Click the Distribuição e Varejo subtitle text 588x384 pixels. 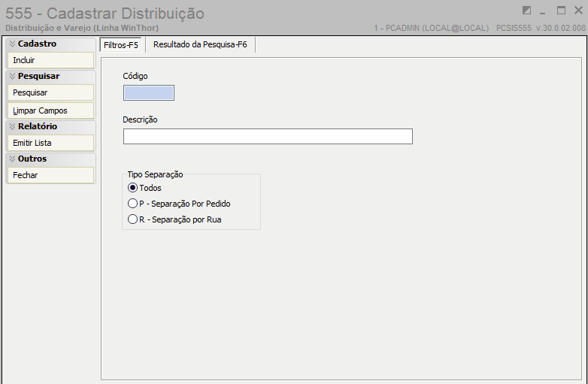[x=82, y=28]
